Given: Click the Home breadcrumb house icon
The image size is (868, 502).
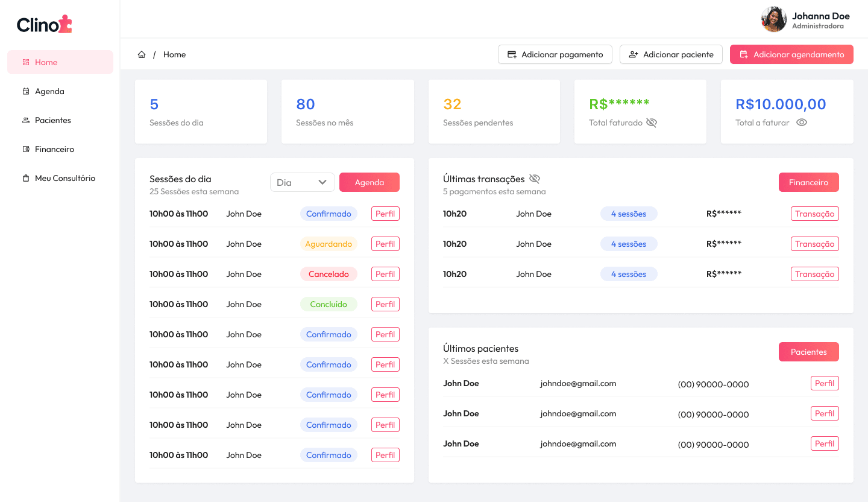Looking at the screenshot, I should tap(142, 54).
